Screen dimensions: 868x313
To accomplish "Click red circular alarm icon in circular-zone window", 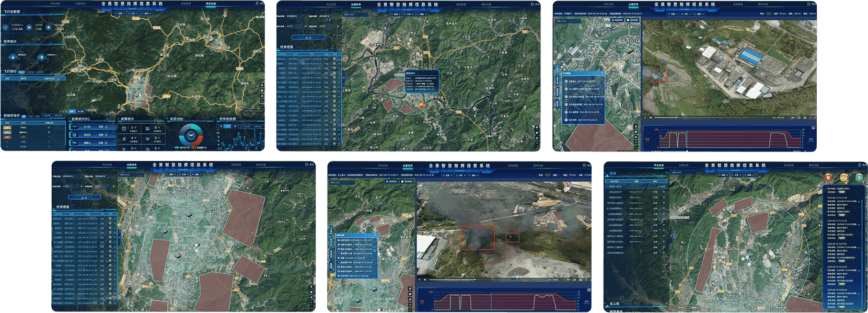I will tap(828, 178).
